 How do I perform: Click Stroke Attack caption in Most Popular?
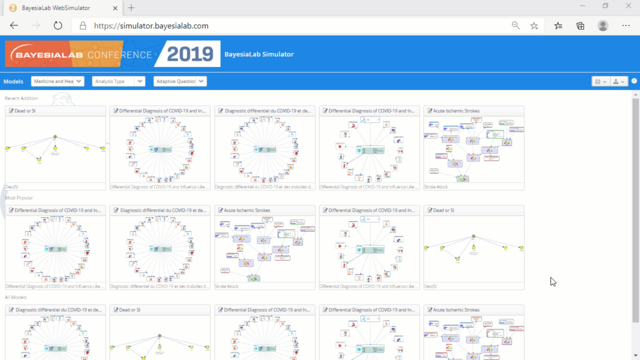click(x=227, y=287)
